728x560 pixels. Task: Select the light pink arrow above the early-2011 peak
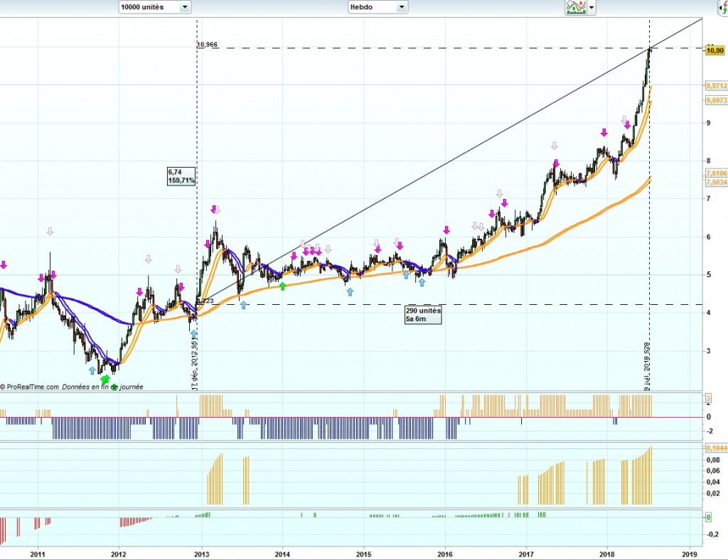50,232
